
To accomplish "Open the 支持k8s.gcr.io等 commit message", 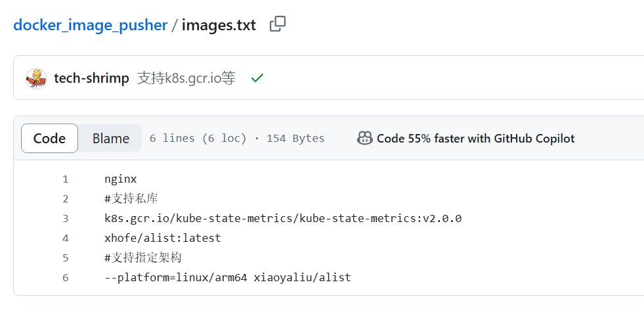I will point(186,78).
